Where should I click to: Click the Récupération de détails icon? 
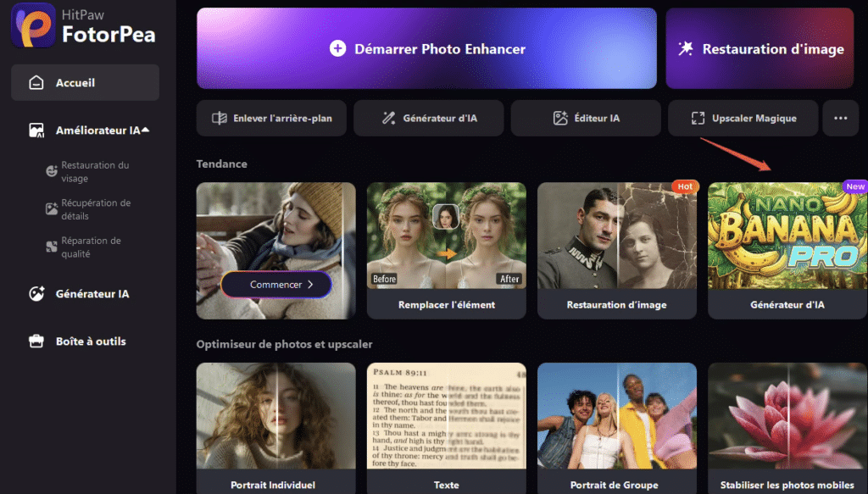(51, 209)
